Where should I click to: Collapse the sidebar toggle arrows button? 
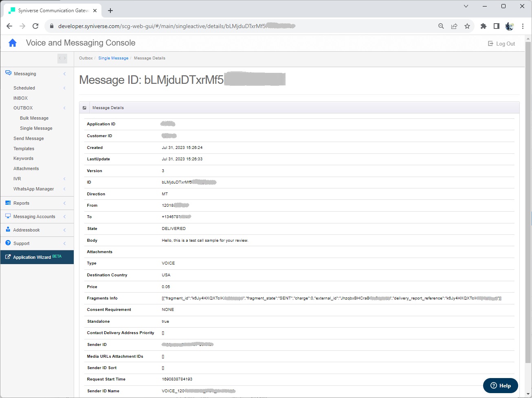point(62,58)
